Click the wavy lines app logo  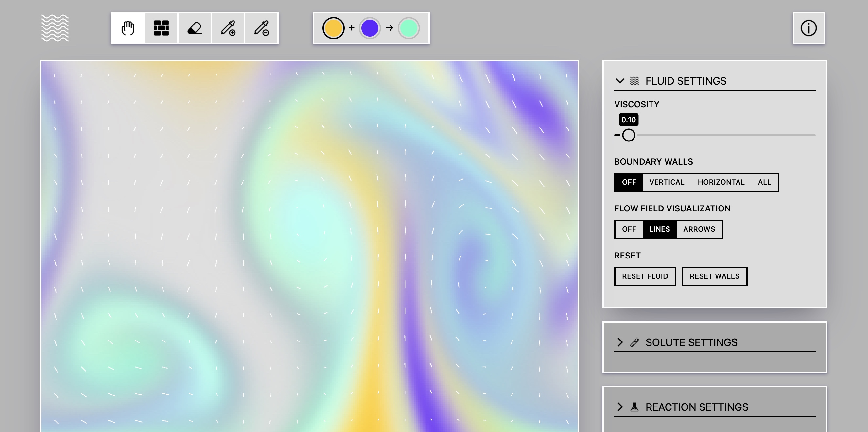(x=55, y=28)
